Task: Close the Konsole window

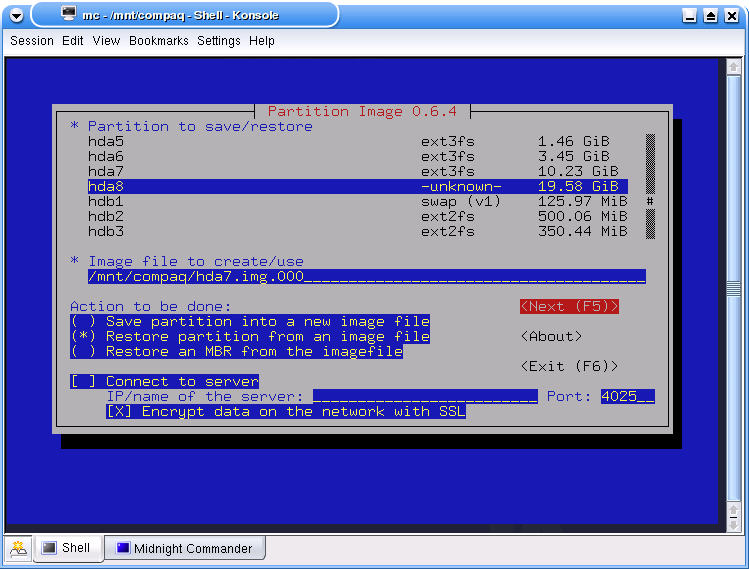Action: click(731, 16)
